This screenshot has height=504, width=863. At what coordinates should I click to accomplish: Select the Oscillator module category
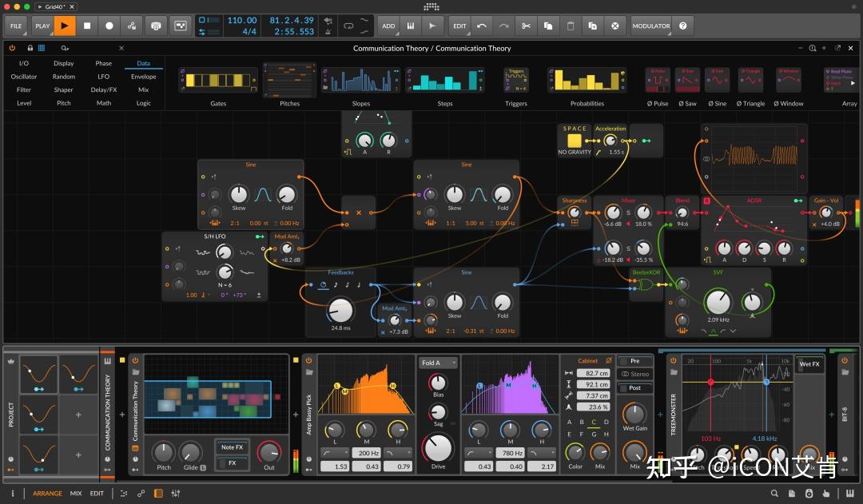point(24,77)
